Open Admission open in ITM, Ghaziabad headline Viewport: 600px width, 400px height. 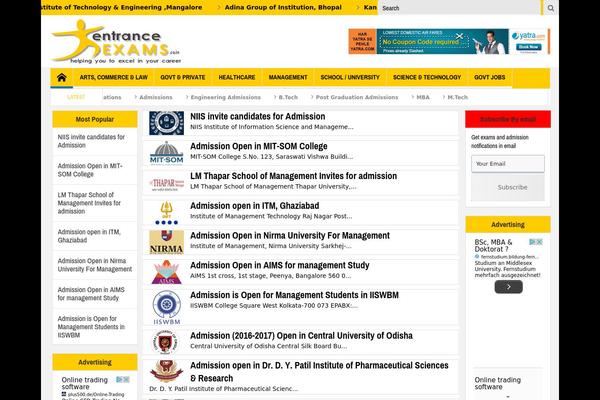pyautogui.click(x=254, y=206)
